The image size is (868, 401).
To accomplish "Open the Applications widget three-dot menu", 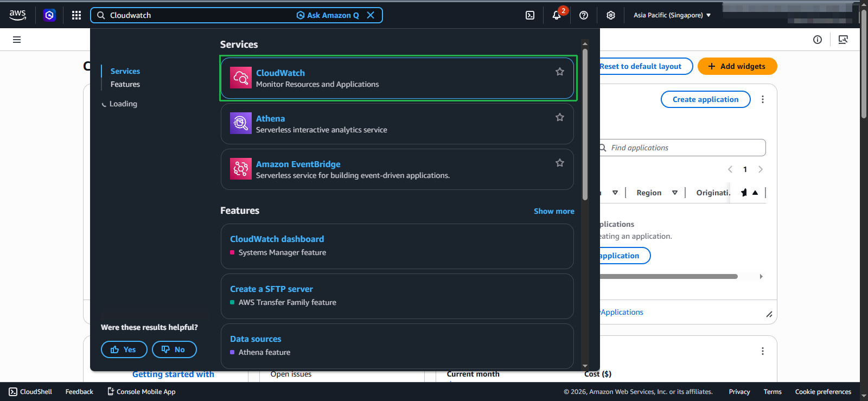I will point(763,99).
